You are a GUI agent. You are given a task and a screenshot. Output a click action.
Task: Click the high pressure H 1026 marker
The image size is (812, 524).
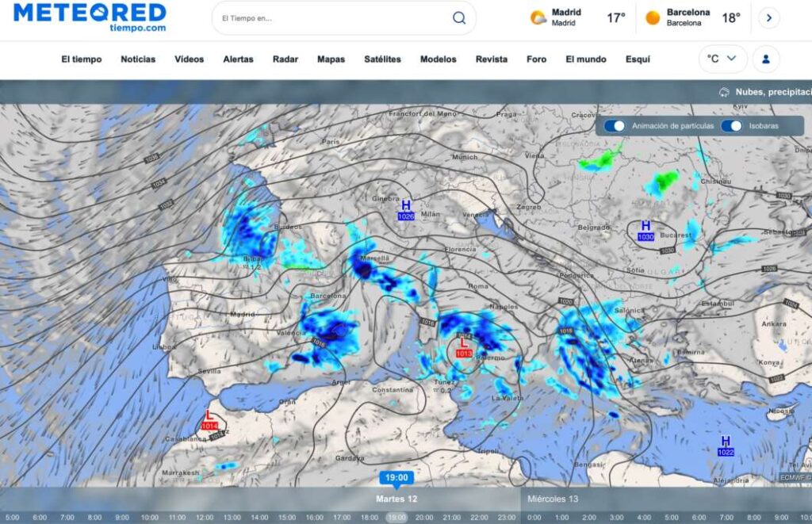click(x=406, y=210)
